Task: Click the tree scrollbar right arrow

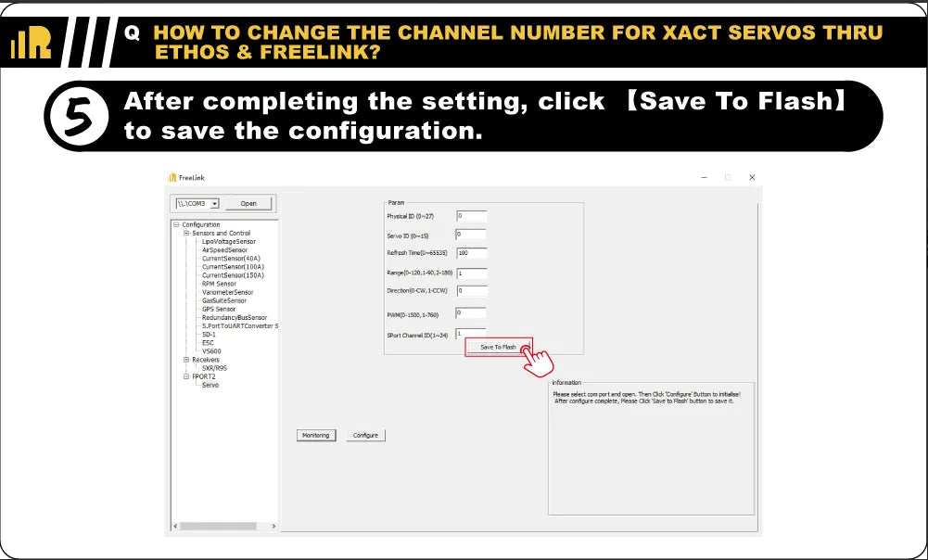Action: click(x=273, y=527)
